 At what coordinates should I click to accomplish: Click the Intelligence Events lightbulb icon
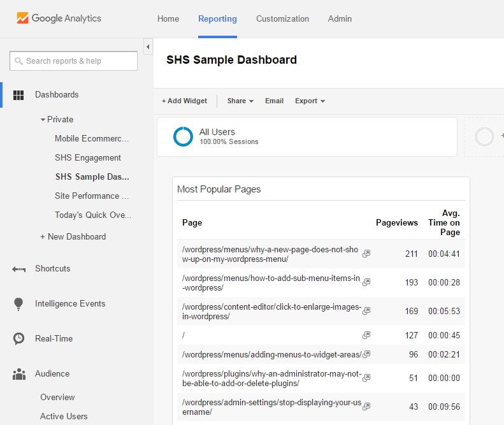(x=18, y=304)
